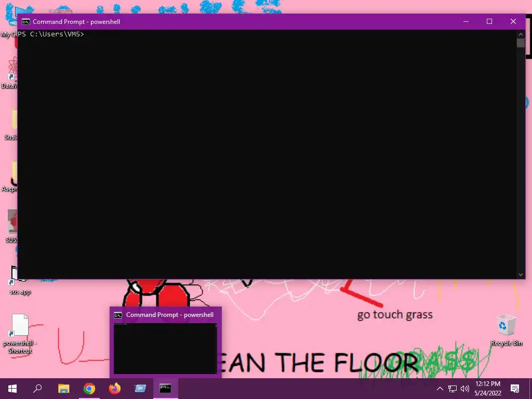Open notification center icon
The height and width of the screenshot is (399, 532).
click(x=515, y=389)
